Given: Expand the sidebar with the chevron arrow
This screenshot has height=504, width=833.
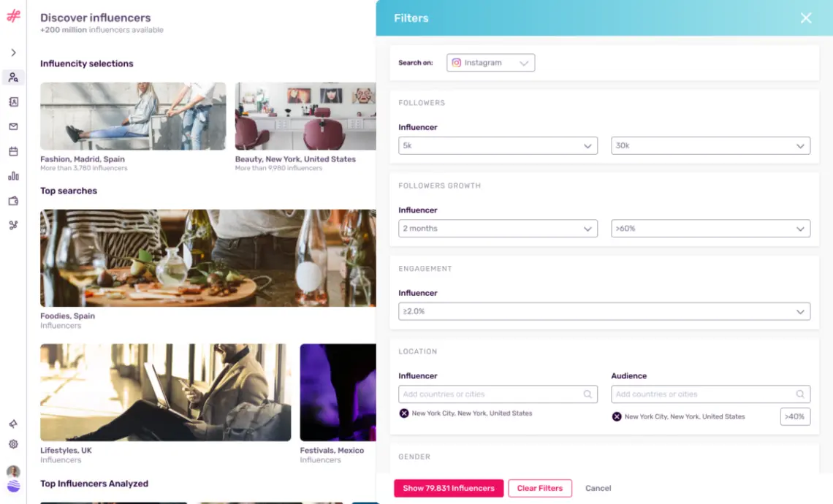Looking at the screenshot, I should click(13, 52).
